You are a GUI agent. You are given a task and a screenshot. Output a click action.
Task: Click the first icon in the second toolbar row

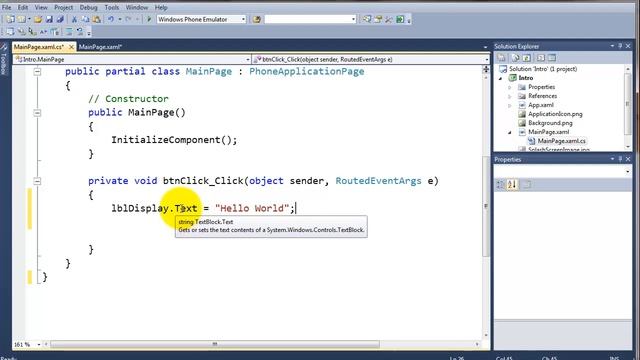10,31
